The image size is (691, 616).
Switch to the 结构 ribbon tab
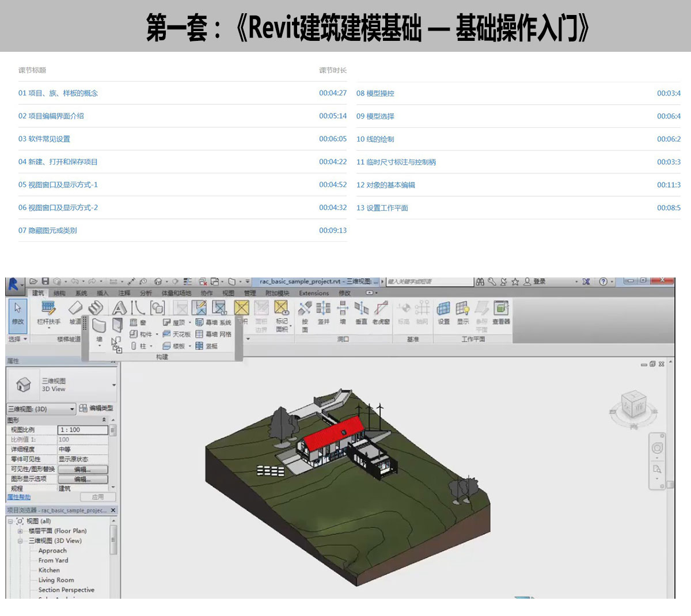[59, 293]
